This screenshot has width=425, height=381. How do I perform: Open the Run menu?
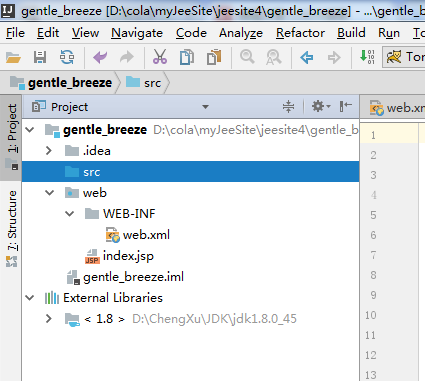pos(389,33)
